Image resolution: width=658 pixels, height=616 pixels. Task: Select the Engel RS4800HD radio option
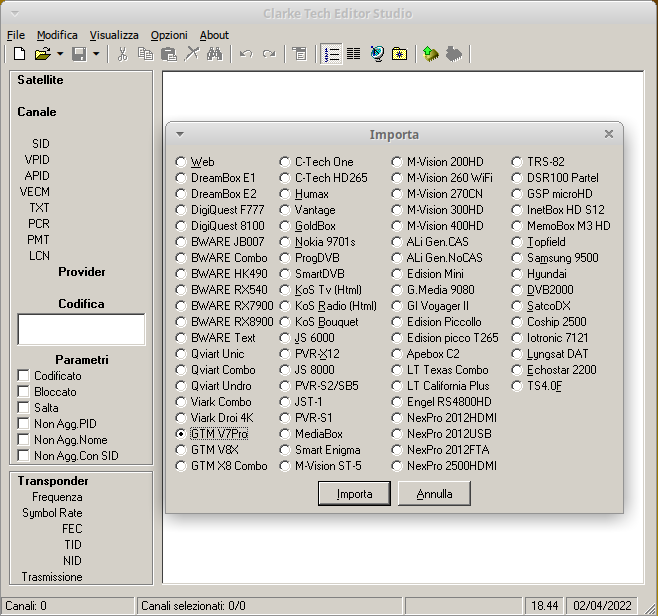[x=397, y=402]
